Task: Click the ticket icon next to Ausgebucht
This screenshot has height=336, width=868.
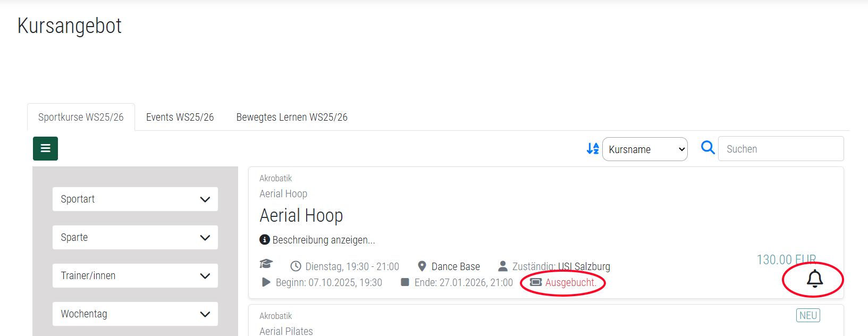Action: click(x=536, y=282)
